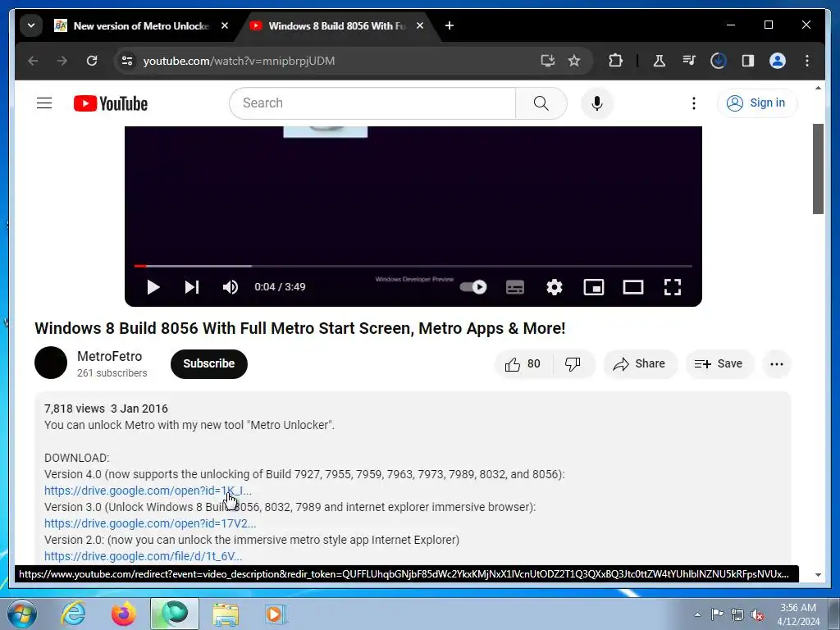This screenshot has height=630, width=840.
Task: Open File Explorer from taskbar
Action: tap(226, 614)
